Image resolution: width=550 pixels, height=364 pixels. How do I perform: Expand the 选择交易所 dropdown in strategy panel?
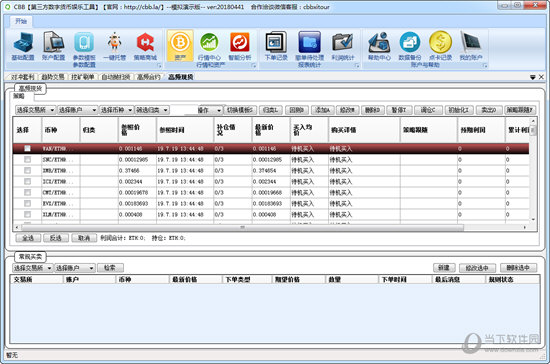35,110
